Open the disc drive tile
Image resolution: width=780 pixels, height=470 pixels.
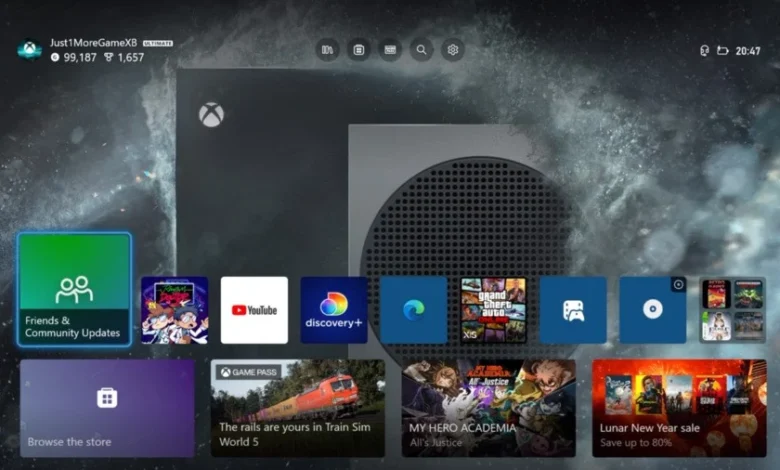tap(652, 310)
